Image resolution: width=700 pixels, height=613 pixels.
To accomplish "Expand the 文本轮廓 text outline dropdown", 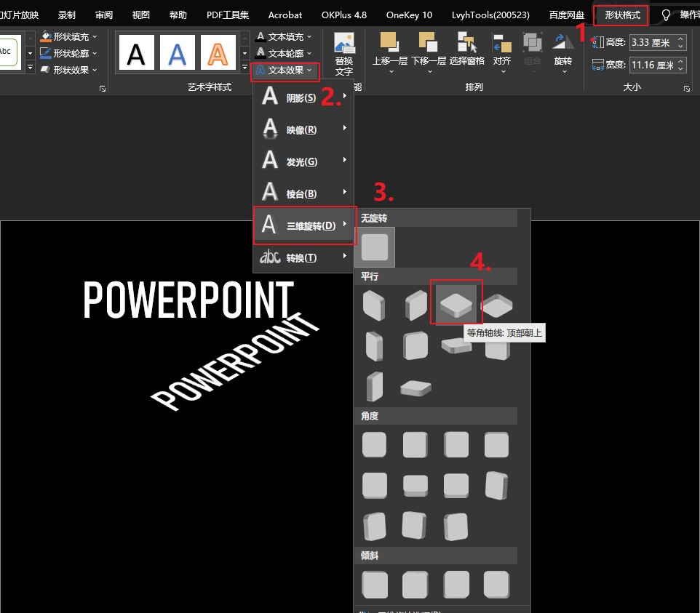I will (x=309, y=54).
